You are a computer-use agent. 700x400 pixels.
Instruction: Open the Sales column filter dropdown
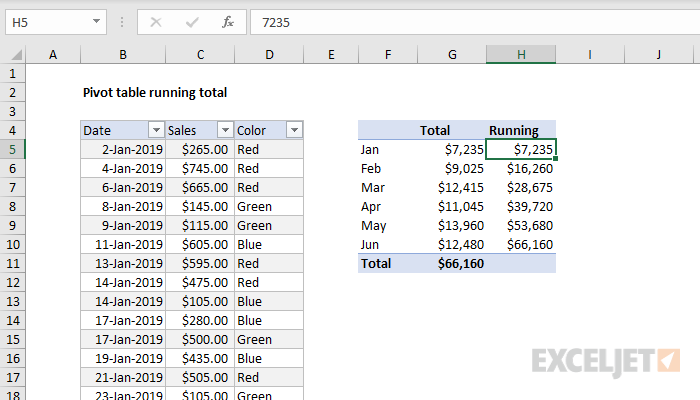[x=225, y=130]
